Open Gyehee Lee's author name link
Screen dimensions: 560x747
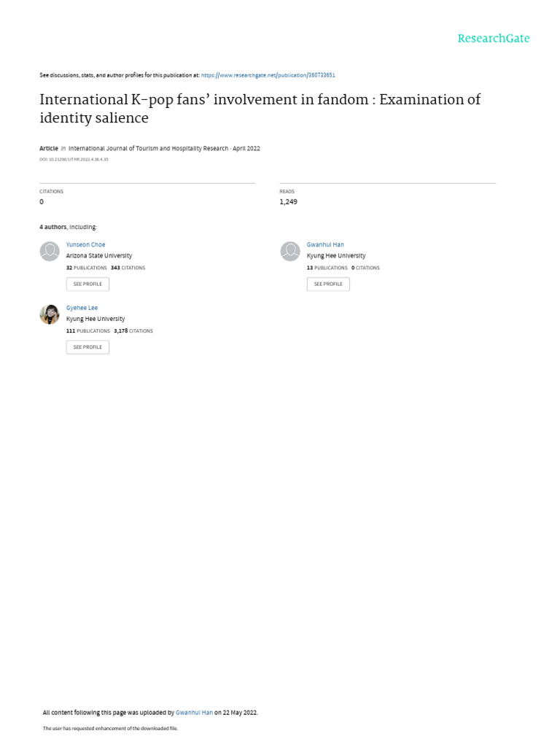coord(82,308)
